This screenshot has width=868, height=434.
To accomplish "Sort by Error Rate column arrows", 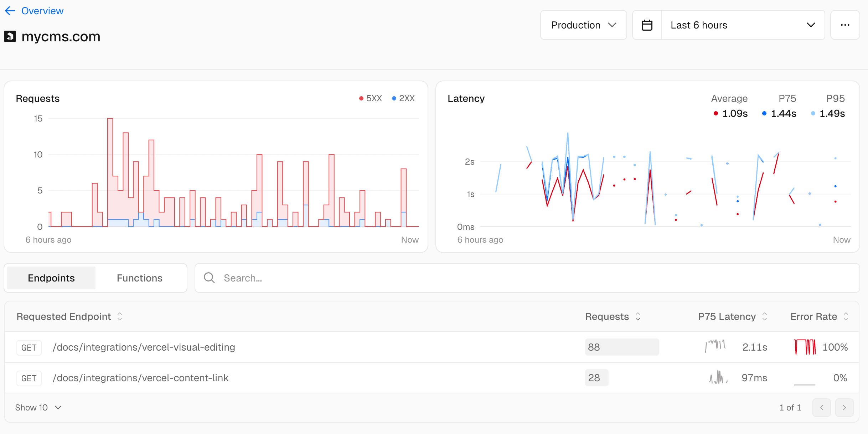I will pyautogui.click(x=846, y=316).
